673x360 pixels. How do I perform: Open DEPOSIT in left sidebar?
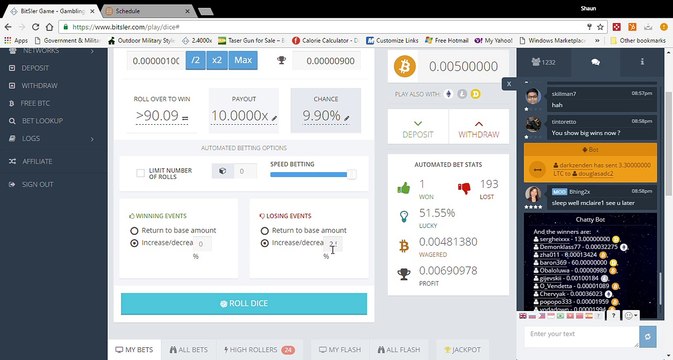[x=35, y=68]
